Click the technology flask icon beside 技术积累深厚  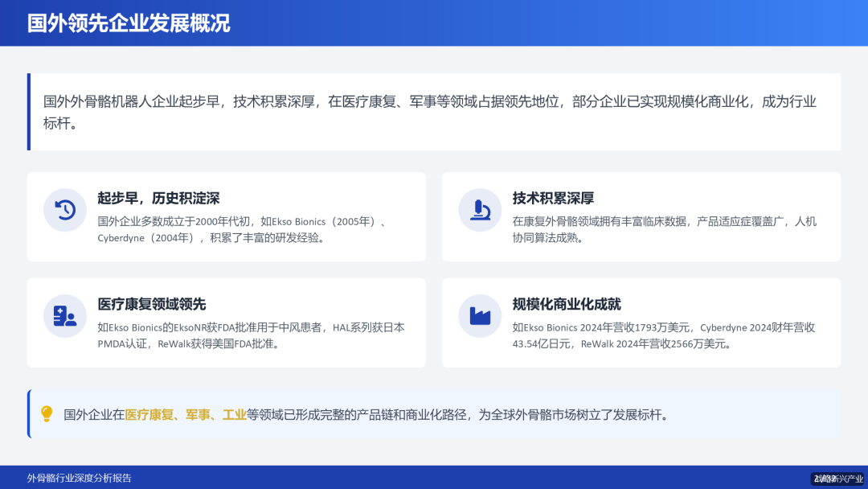point(480,210)
